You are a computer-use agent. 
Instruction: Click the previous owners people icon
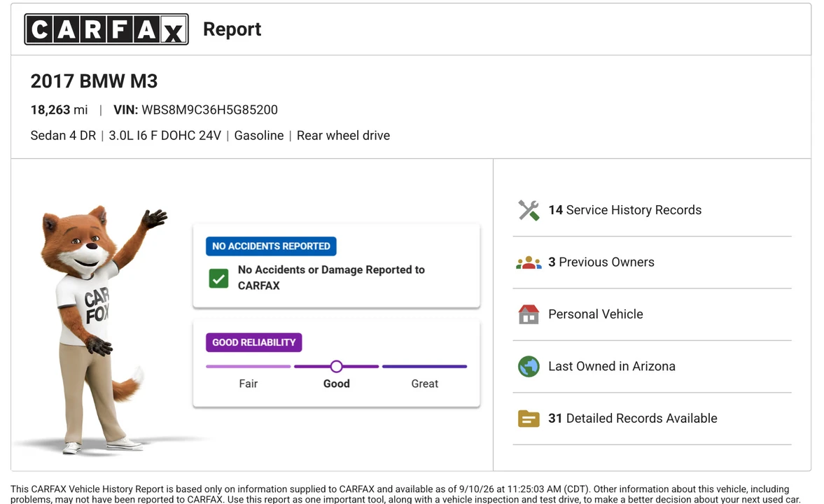(529, 262)
